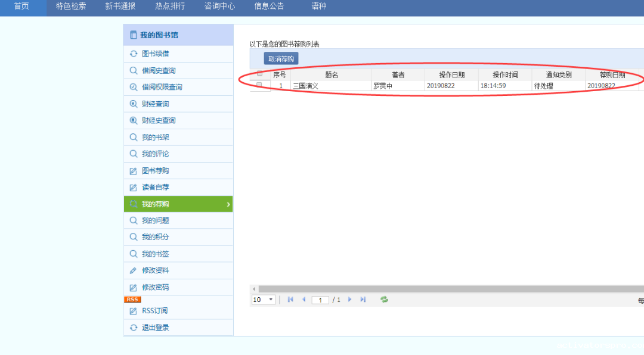Image resolution: width=644 pixels, height=355 pixels.
Task: Open the rows-per-page dropdown showing 10
Action: click(264, 300)
